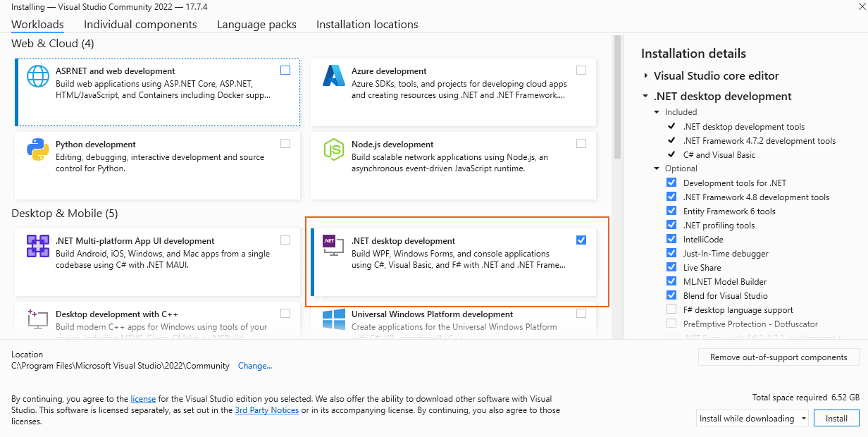Open the 3rd Party Notices link
This screenshot has width=868, height=437.
266,410
